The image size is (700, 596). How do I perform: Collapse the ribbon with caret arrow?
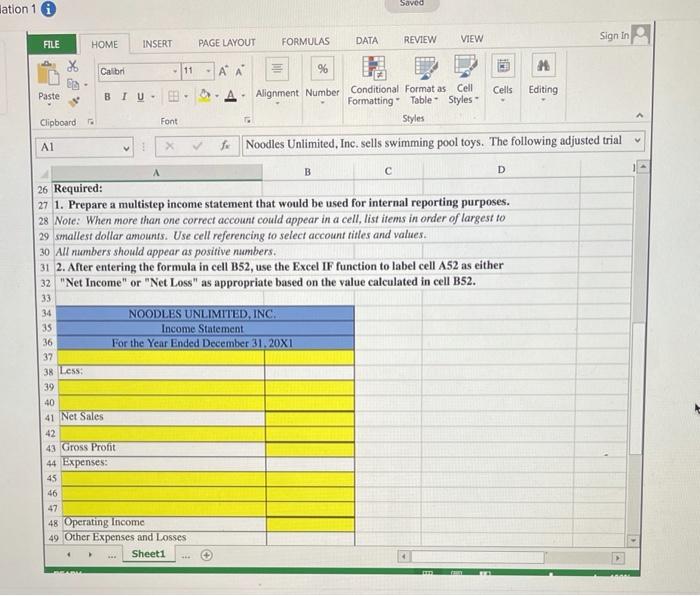pos(639,115)
